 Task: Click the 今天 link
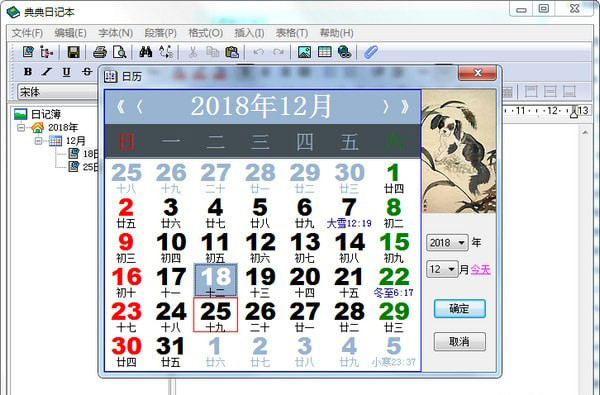[x=480, y=270]
